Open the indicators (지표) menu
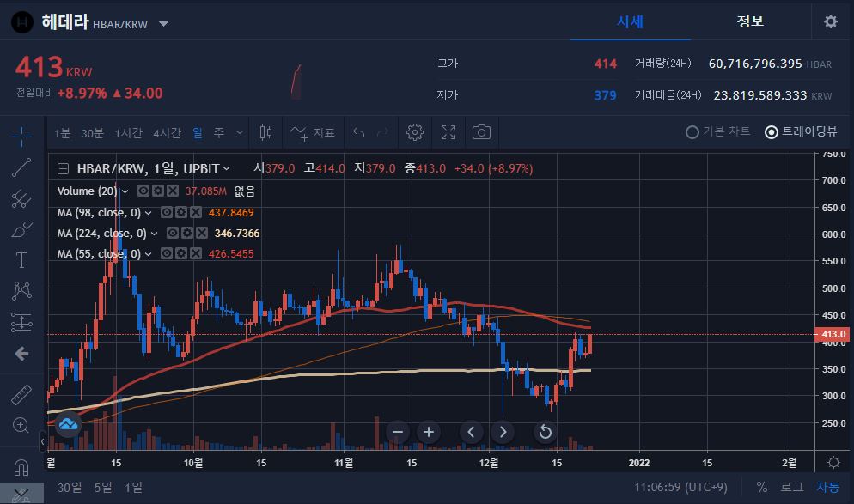This screenshot has width=854, height=504. coord(312,132)
